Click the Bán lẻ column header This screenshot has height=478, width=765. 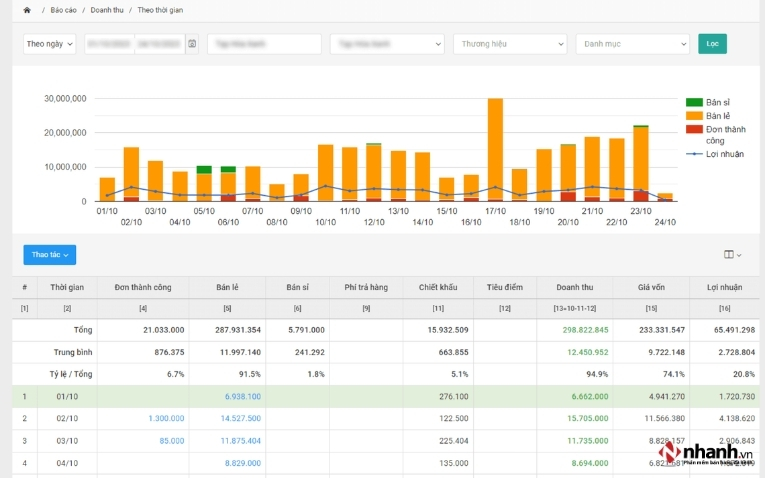(227, 287)
